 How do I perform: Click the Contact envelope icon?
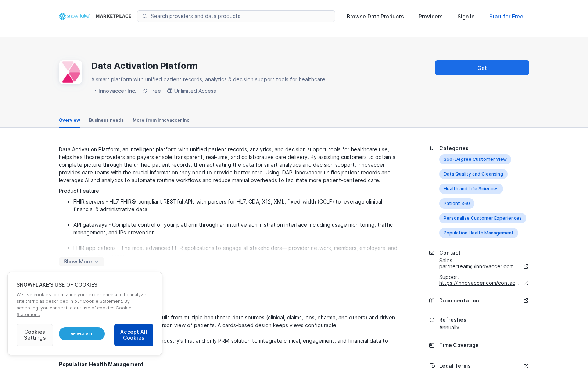[432, 253]
